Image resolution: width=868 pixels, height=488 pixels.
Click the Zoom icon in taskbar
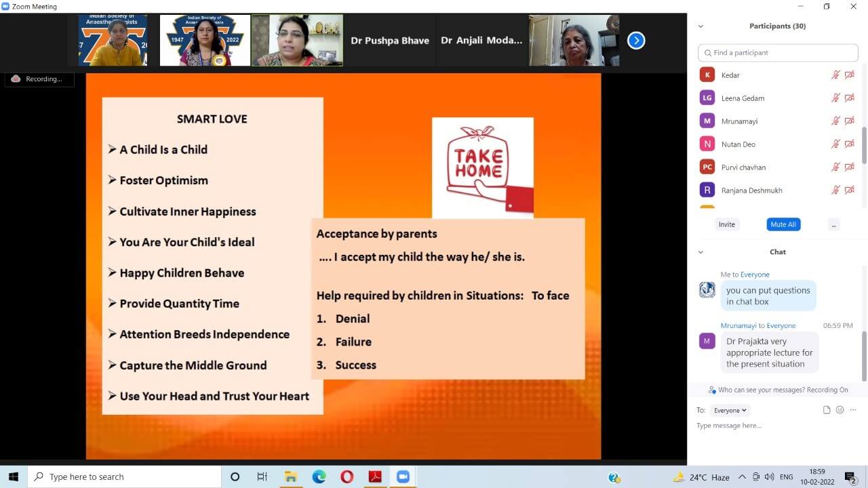(x=403, y=477)
